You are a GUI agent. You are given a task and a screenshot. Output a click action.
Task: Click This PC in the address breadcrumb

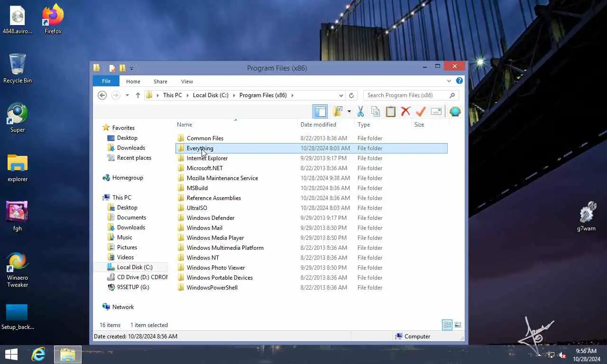[x=173, y=95]
